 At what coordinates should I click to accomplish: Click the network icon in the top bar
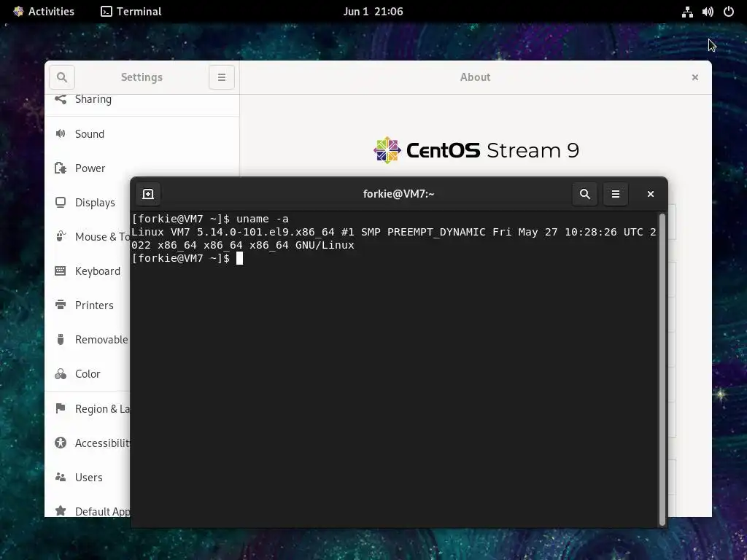pos(687,12)
